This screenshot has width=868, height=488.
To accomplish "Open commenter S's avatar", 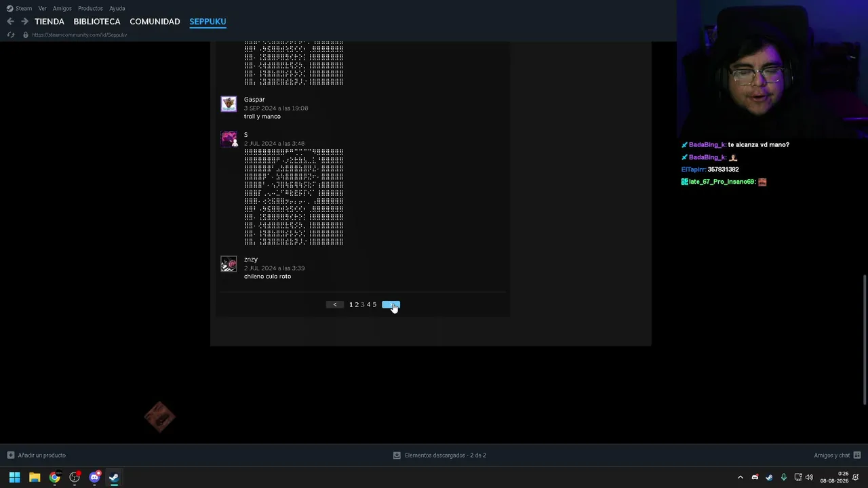I will click(x=229, y=139).
